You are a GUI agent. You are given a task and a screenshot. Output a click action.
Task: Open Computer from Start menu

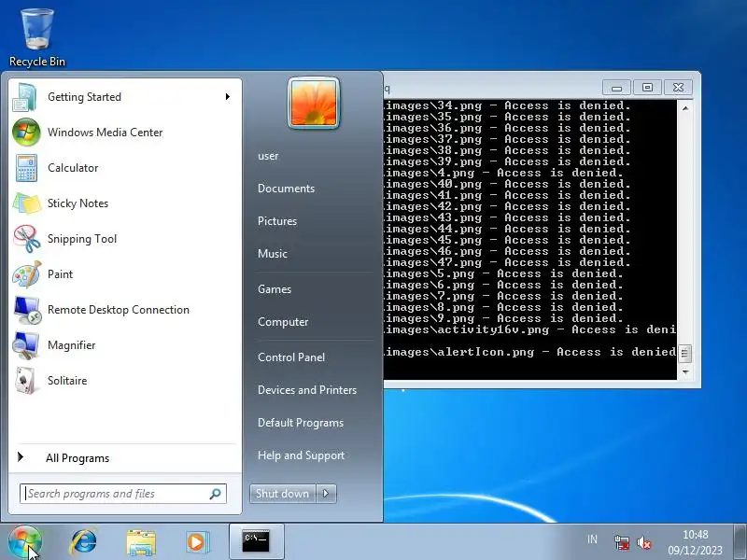tap(283, 322)
